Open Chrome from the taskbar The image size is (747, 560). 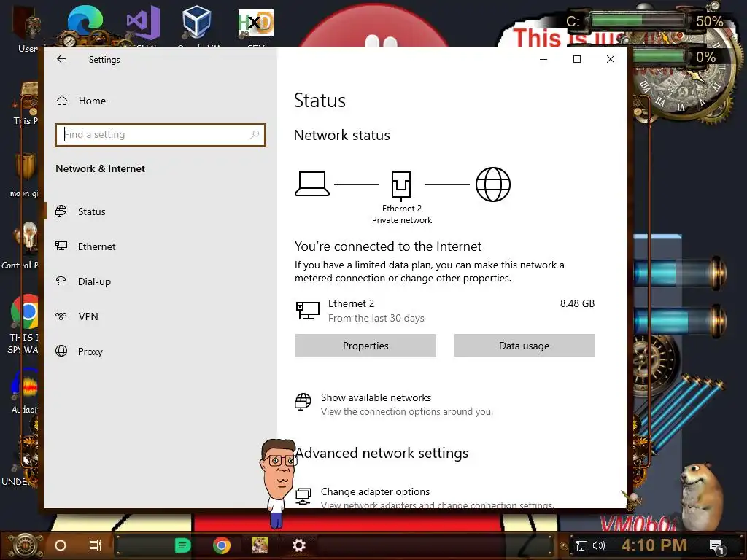coord(222,545)
